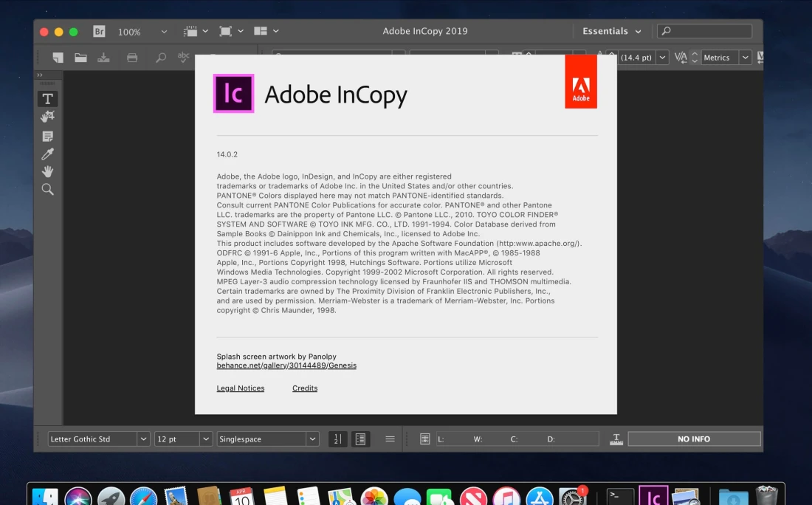
Task: Open the Legal Notices link
Action: click(240, 388)
